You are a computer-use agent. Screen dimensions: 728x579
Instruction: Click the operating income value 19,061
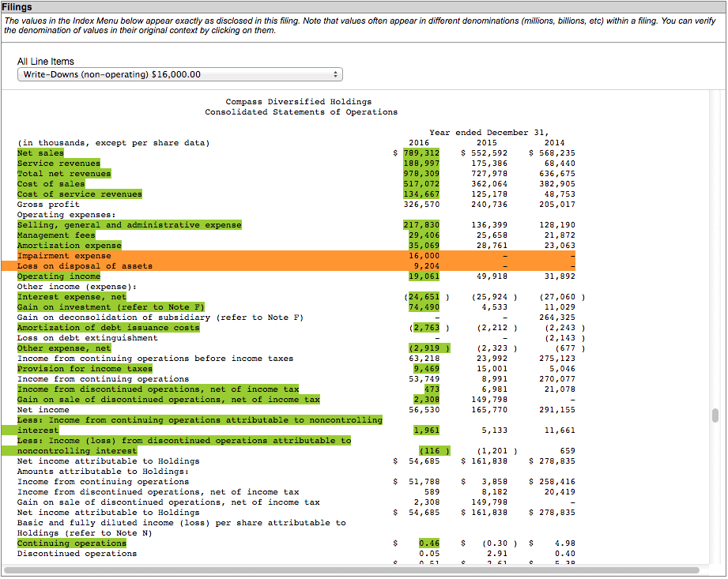coord(424,276)
